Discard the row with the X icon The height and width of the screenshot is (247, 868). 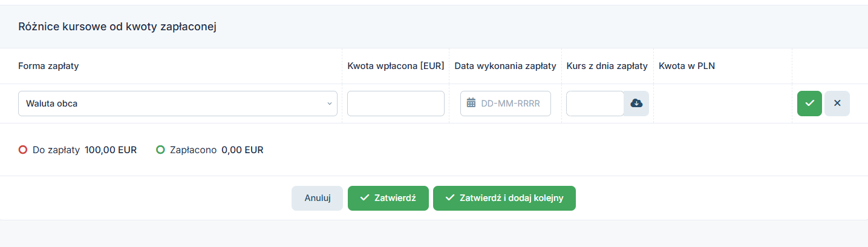pos(837,104)
